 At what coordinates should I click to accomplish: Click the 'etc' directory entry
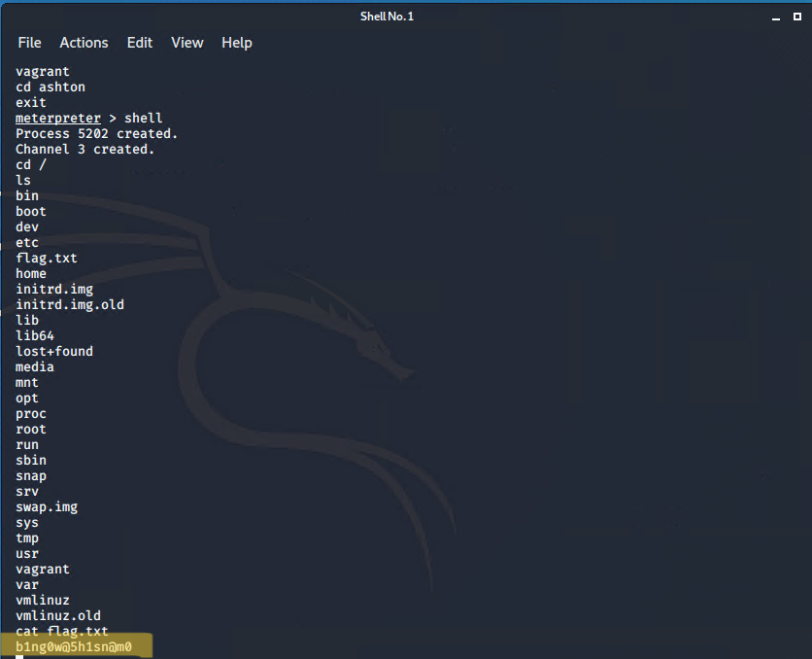(27, 242)
